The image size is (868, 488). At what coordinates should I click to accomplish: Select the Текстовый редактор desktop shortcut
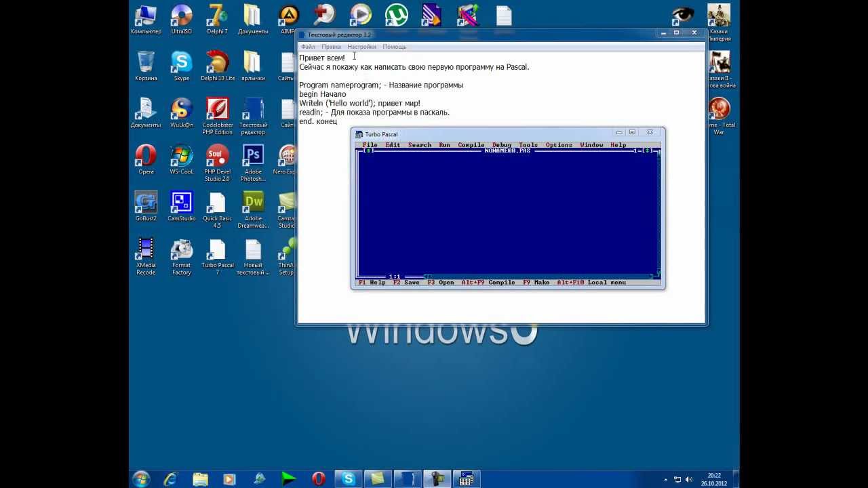(x=253, y=116)
